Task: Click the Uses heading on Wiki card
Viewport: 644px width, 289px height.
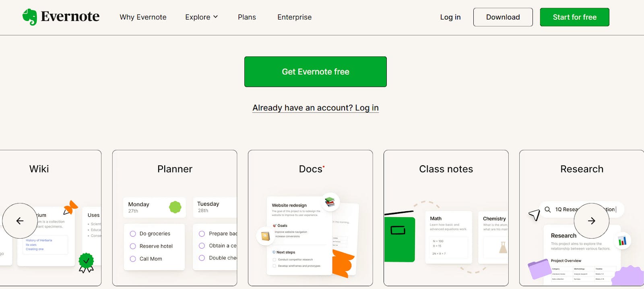Action: coord(93,215)
